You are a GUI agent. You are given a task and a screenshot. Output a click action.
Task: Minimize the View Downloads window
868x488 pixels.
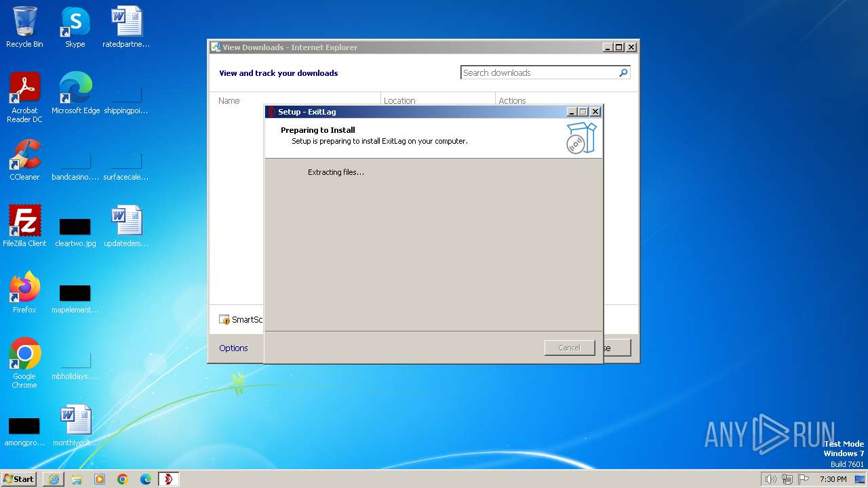tap(607, 47)
